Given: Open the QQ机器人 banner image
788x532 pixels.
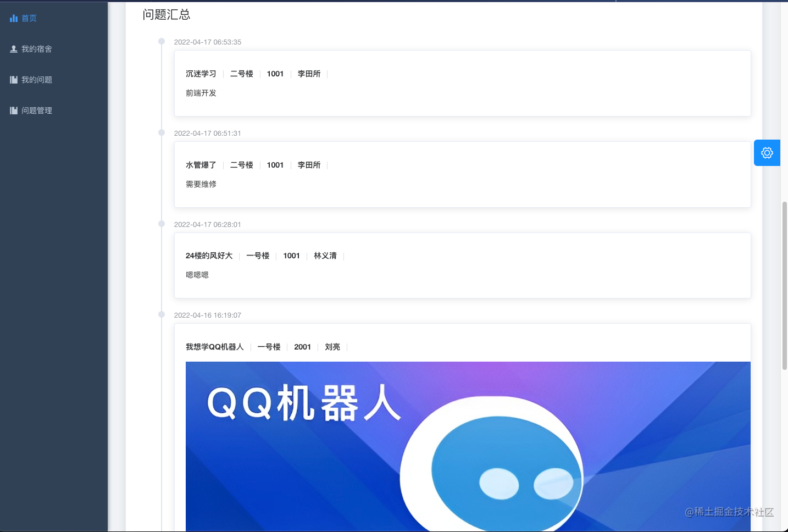Looking at the screenshot, I should point(468,446).
